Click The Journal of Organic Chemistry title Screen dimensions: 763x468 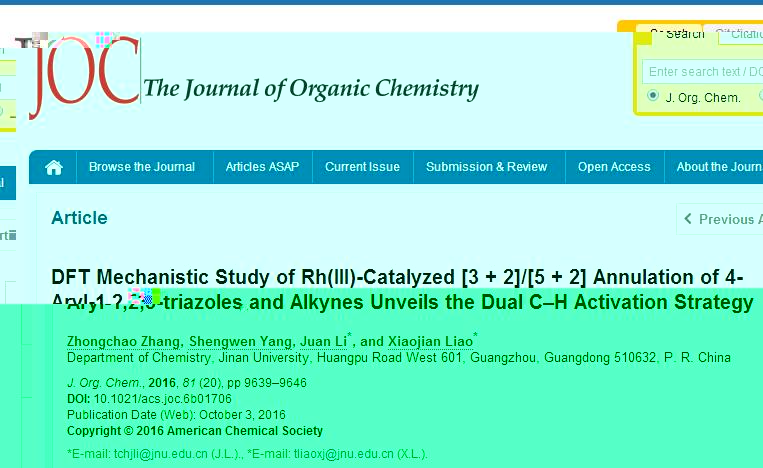311,89
